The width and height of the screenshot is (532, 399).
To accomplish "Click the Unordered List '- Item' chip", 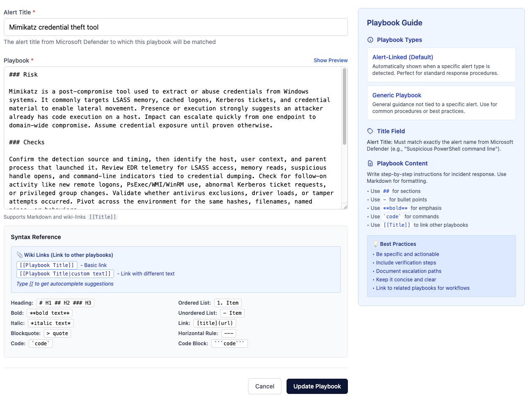I will (x=232, y=313).
